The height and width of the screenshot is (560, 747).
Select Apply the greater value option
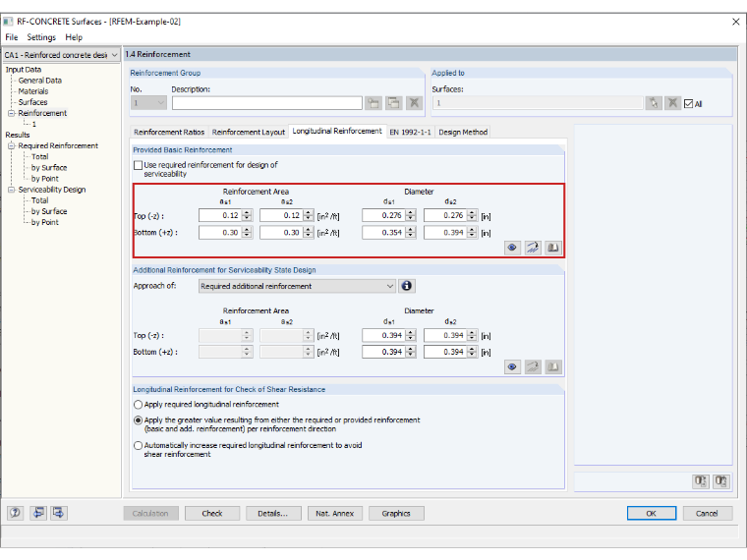pos(139,420)
